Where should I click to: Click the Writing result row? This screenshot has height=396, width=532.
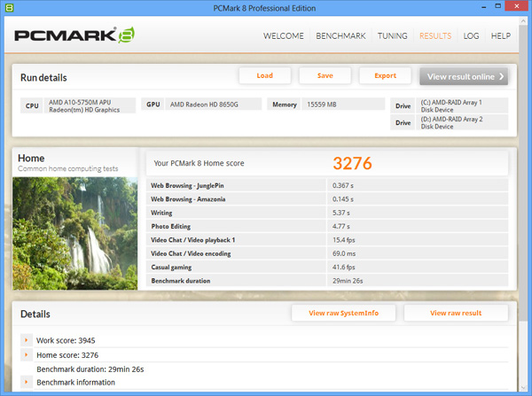click(327, 213)
